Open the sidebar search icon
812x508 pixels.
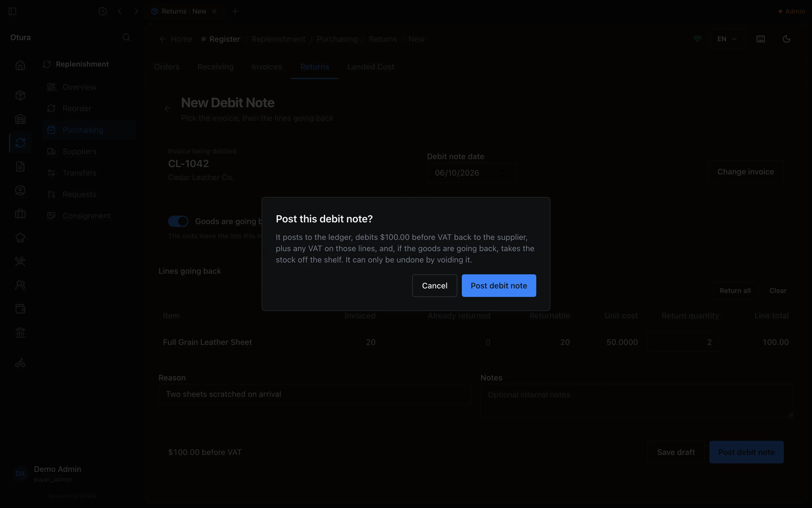point(126,37)
